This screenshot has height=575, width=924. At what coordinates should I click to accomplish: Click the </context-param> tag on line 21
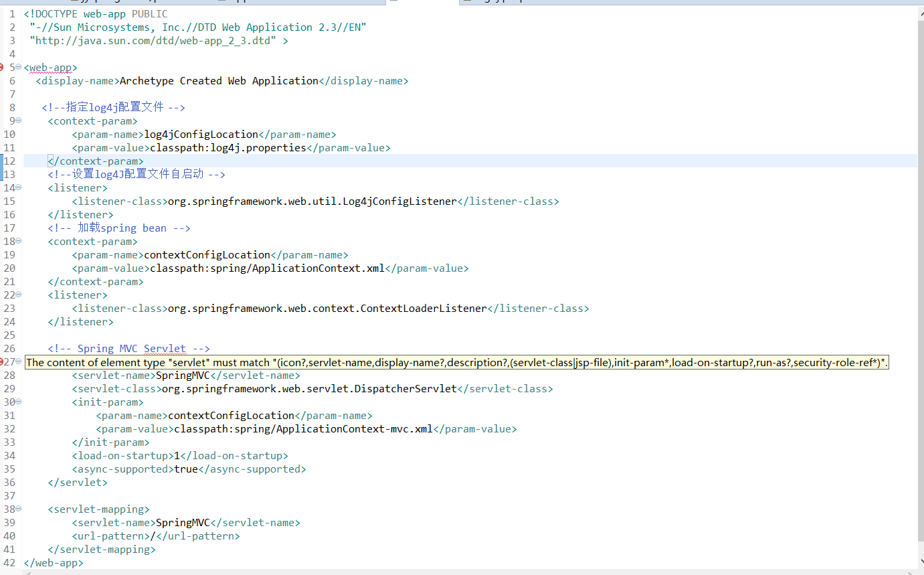tap(96, 282)
